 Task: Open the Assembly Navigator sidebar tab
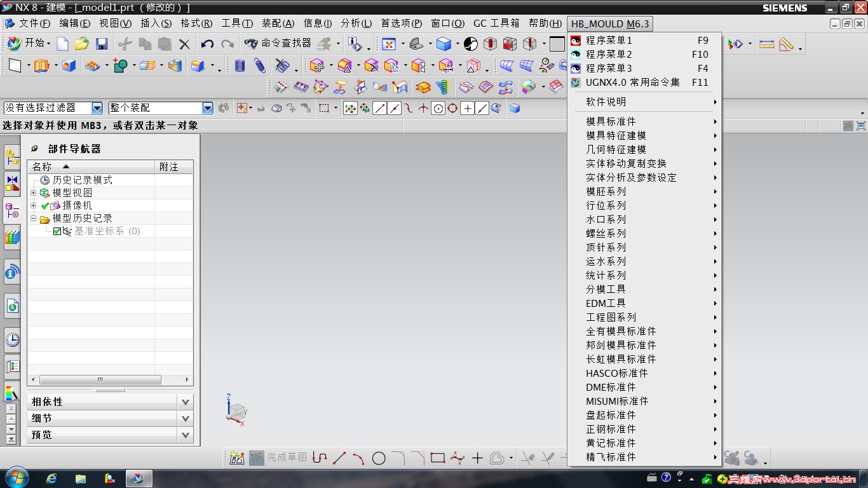click(x=12, y=157)
